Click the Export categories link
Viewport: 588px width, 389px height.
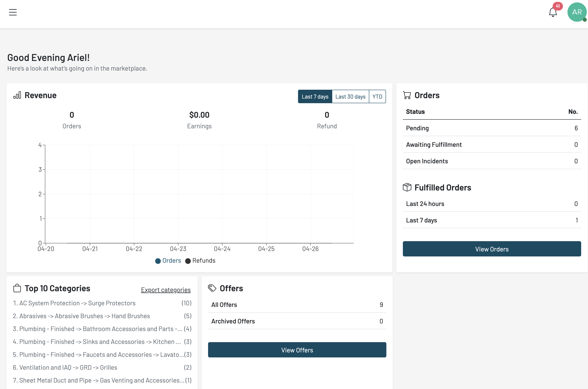(x=166, y=290)
